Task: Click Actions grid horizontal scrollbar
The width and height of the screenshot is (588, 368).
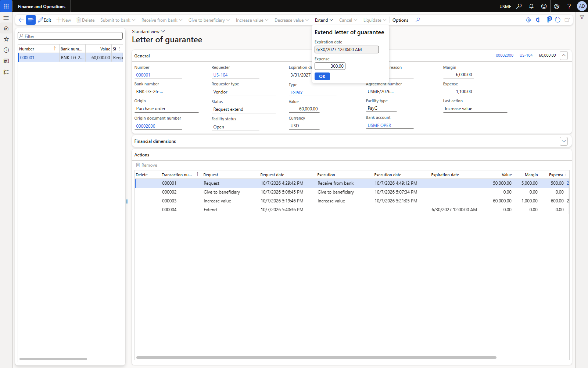Action: pos(316,357)
